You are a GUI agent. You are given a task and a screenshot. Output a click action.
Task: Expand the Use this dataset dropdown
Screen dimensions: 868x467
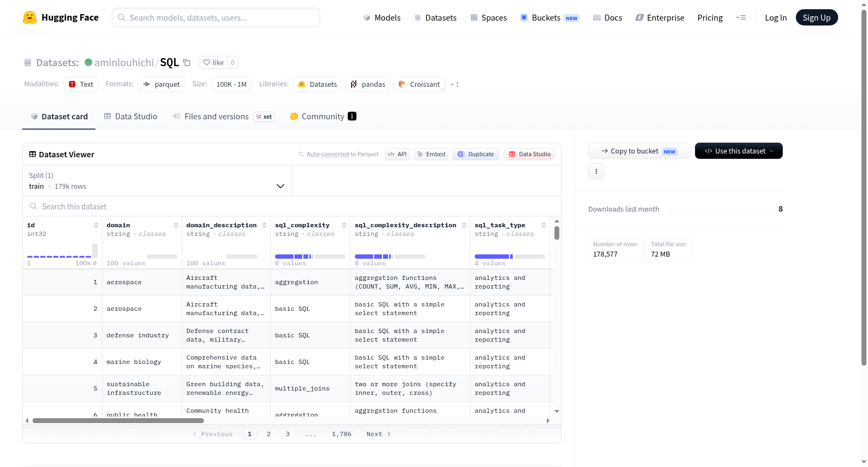pyautogui.click(x=739, y=151)
